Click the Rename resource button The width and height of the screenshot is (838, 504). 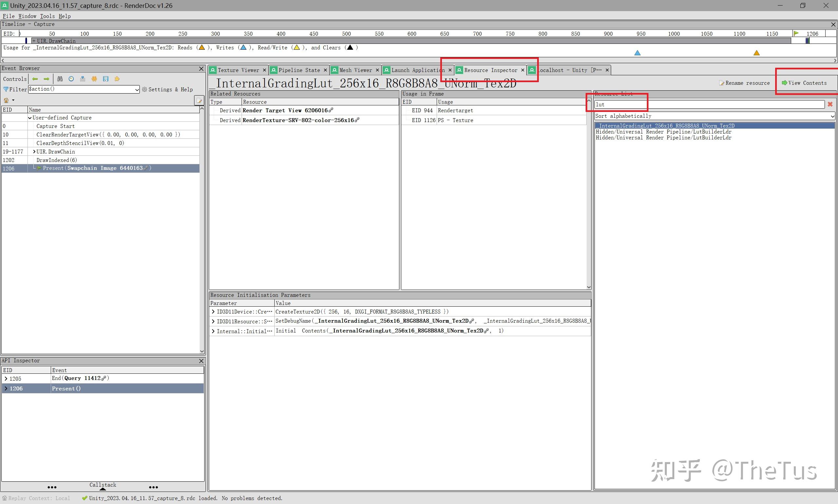tap(744, 83)
